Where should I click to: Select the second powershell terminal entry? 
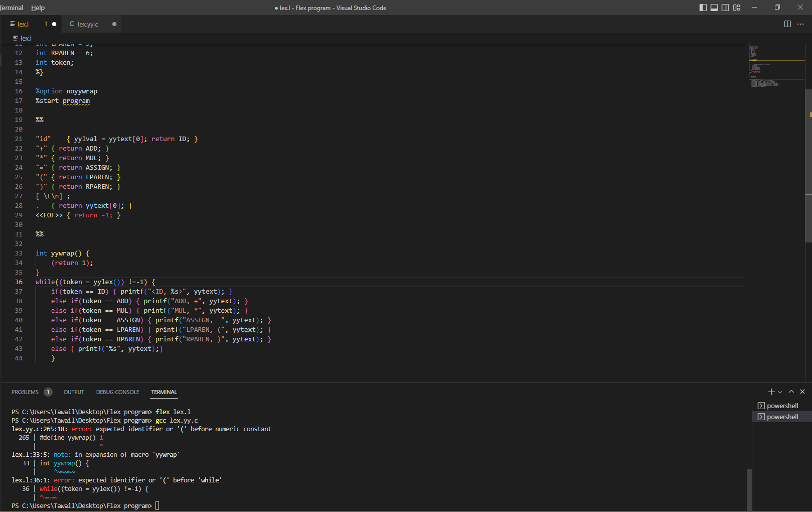click(782, 417)
